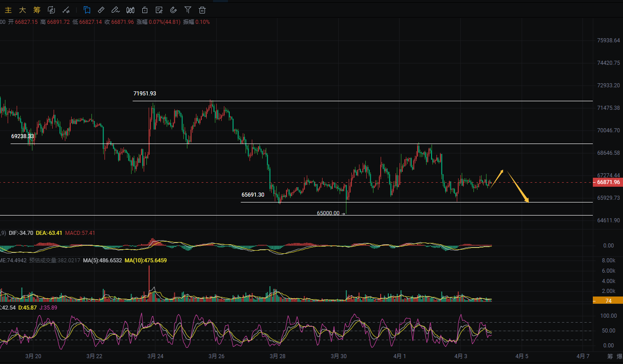This screenshot has height=364, width=623.
Task: Click the 爆 button at bottom right
Action: point(620,356)
